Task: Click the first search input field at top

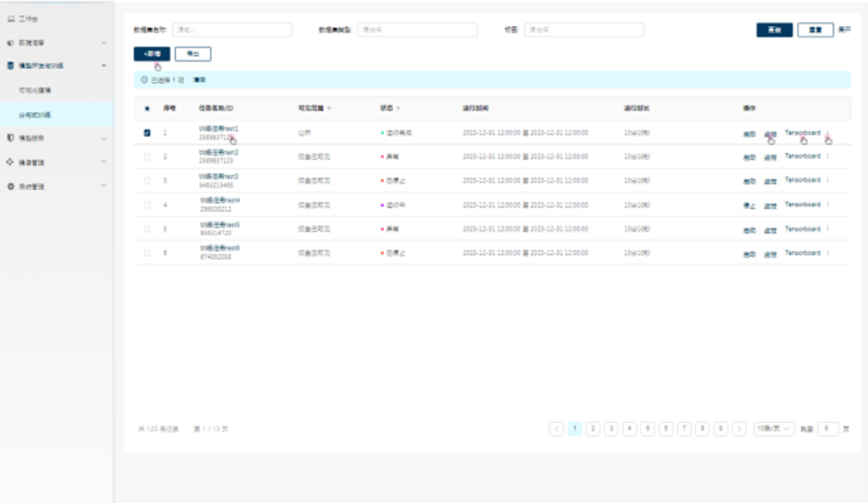Action: click(232, 30)
